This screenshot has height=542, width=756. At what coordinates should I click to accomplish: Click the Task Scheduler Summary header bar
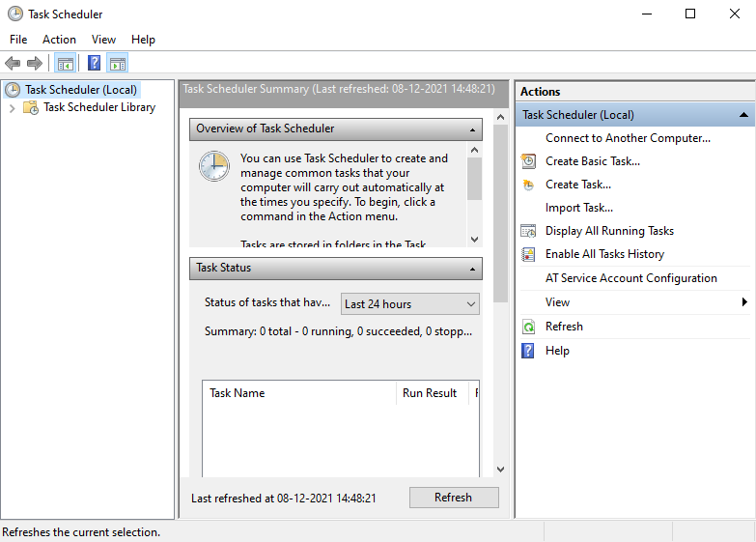(344, 94)
